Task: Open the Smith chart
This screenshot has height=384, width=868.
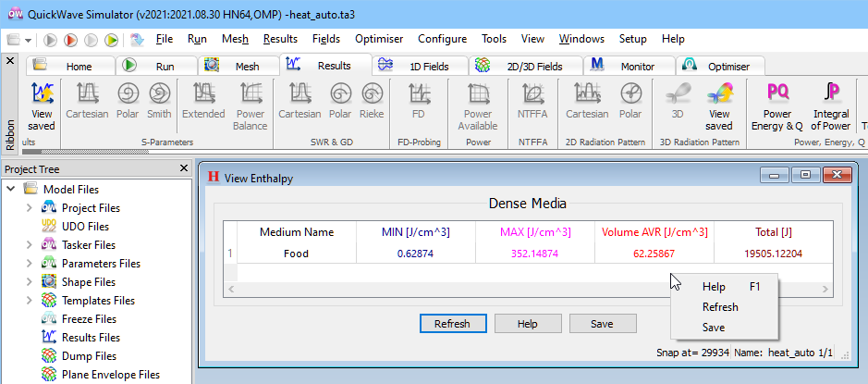Action: coord(159,100)
